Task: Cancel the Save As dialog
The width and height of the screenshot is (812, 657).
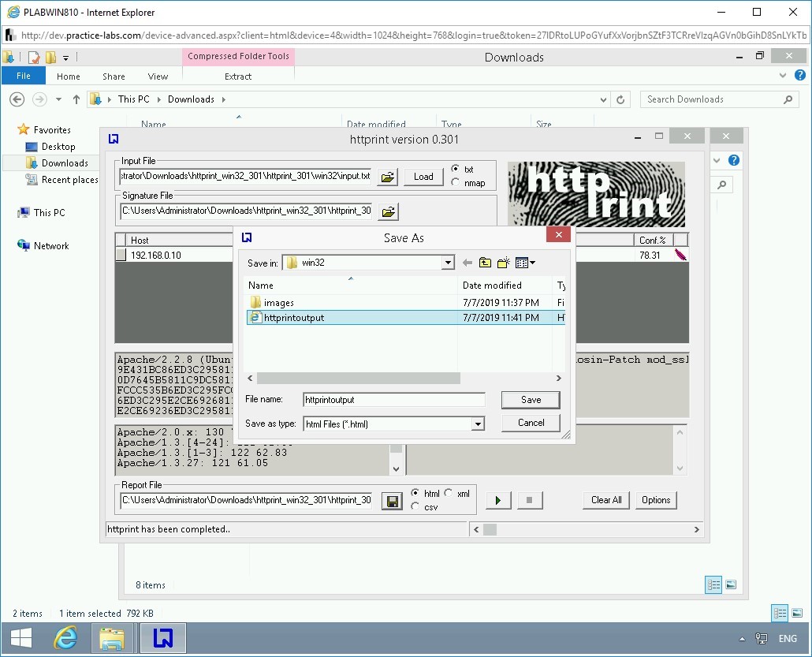Action: click(531, 423)
